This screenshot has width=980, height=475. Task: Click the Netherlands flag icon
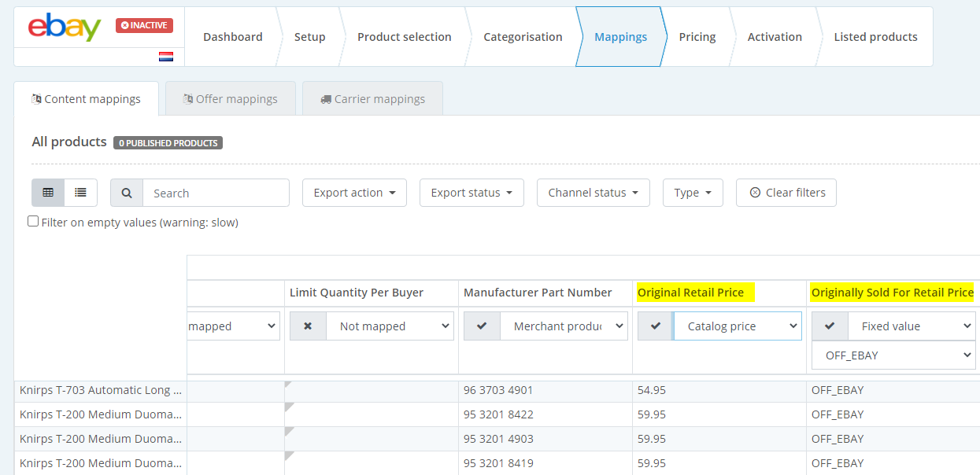pos(165,57)
